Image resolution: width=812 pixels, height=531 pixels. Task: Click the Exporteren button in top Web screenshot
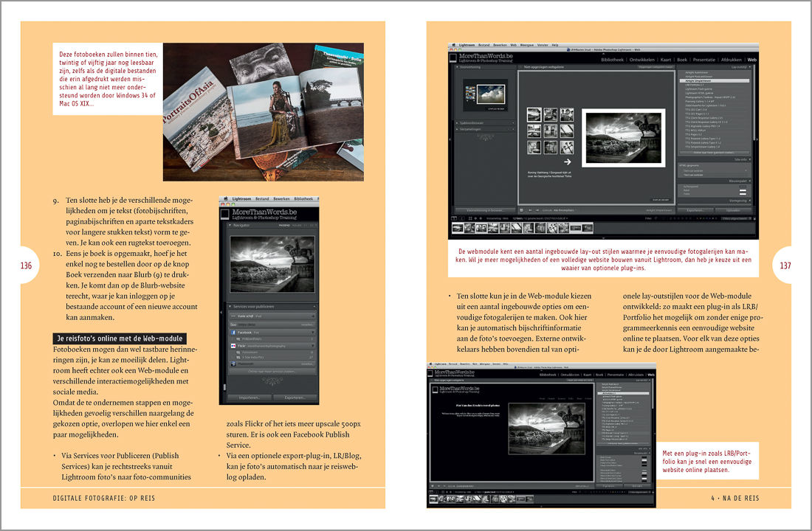[695, 210]
